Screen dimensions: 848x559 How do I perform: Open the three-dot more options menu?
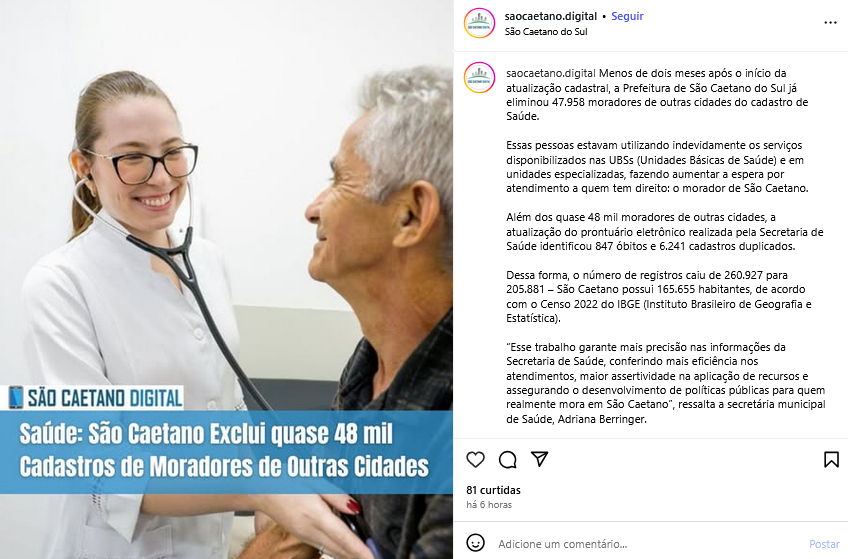[830, 23]
